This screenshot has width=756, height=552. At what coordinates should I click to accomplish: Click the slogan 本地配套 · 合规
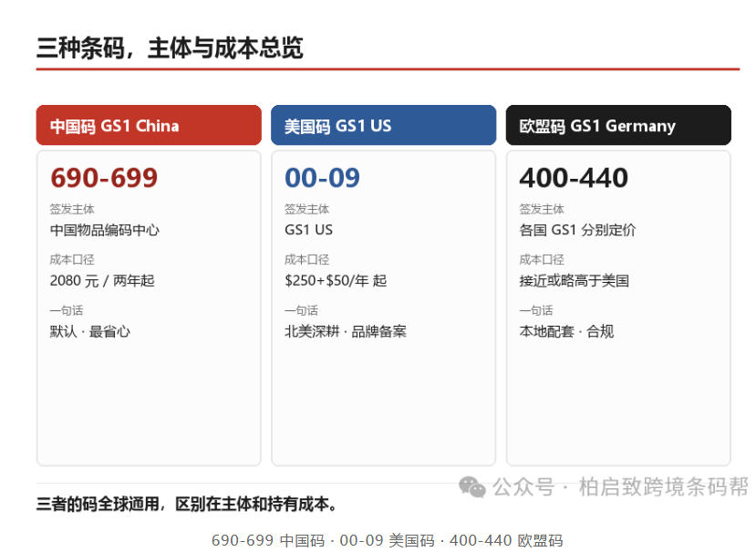pos(566,331)
